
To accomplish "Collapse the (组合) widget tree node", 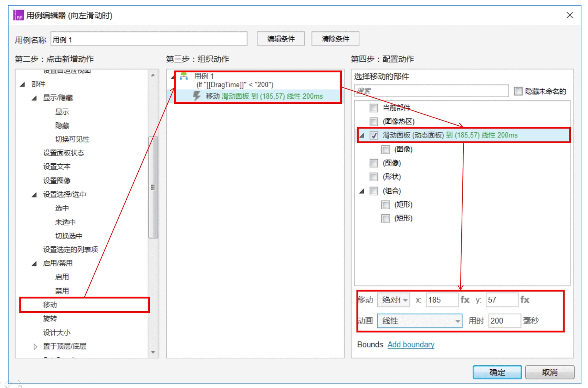I will point(362,191).
